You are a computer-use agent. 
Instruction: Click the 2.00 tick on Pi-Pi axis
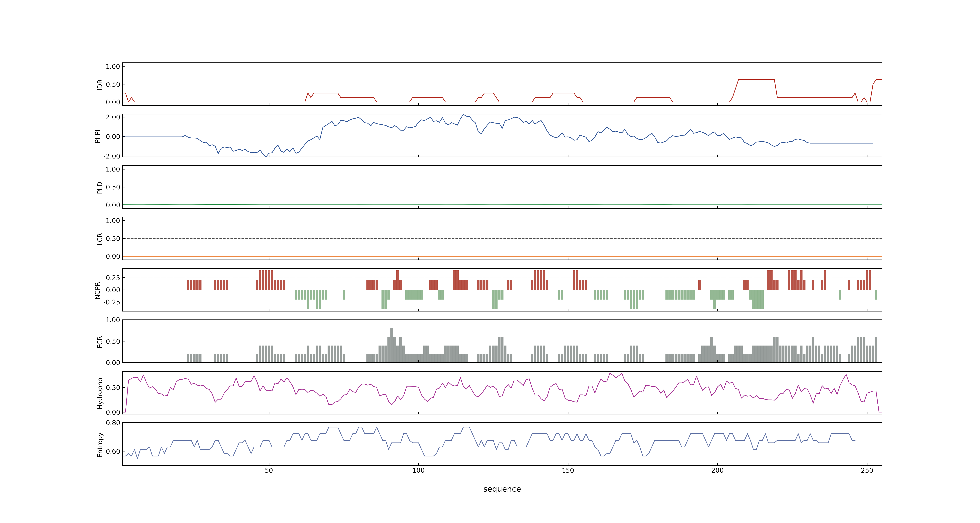[113, 117]
